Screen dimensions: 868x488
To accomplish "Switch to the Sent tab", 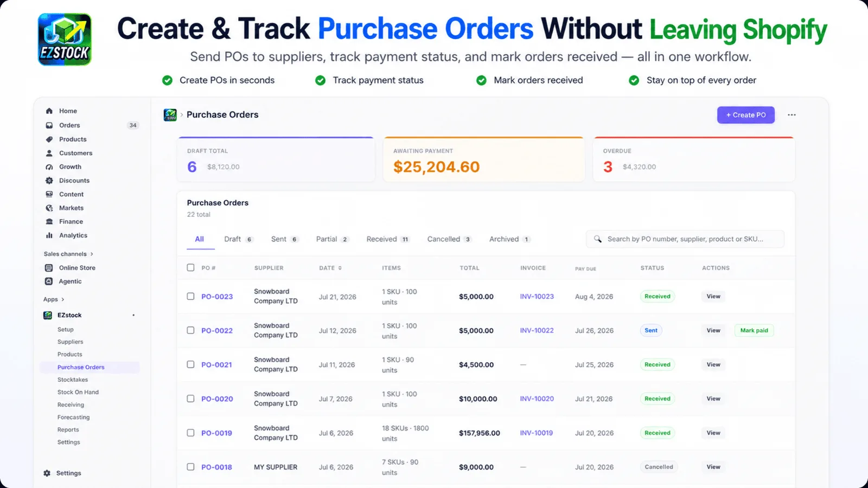I will (x=285, y=239).
